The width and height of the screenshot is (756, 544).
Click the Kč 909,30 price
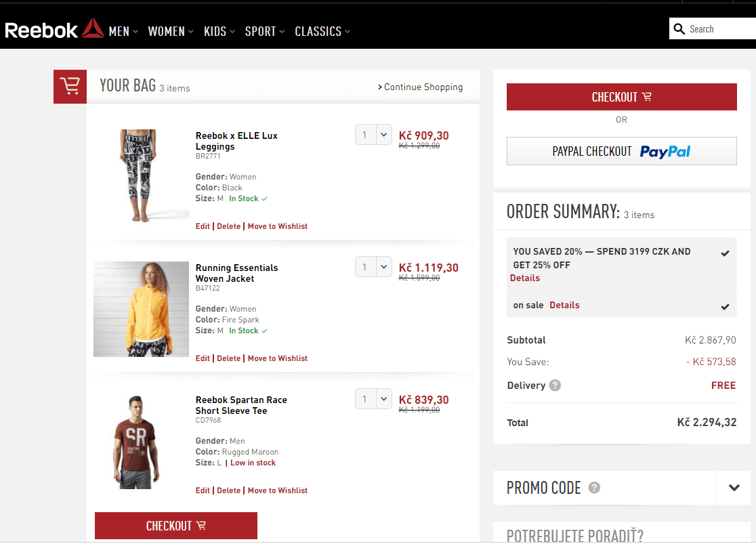pyautogui.click(x=423, y=135)
